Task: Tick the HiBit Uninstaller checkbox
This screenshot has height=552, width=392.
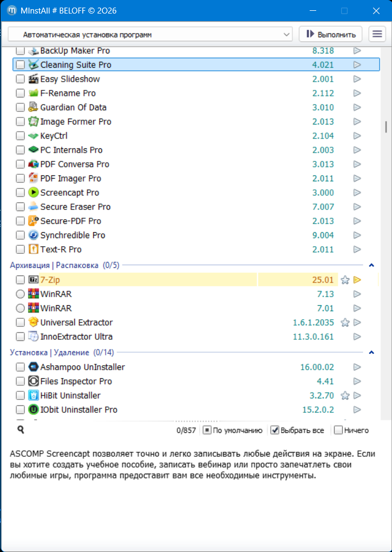Action: 21,396
